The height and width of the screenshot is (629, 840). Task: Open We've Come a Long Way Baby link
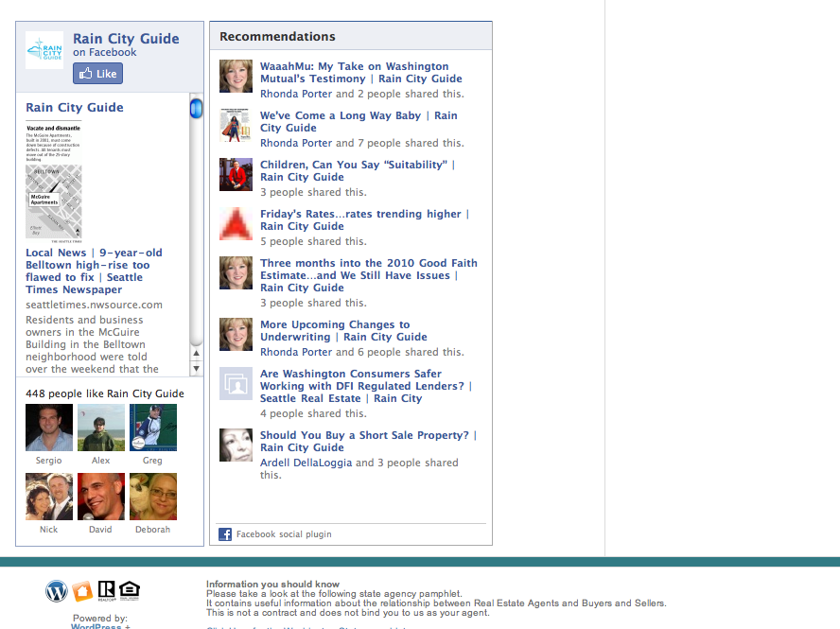pyautogui.click(x=359, y=122)
